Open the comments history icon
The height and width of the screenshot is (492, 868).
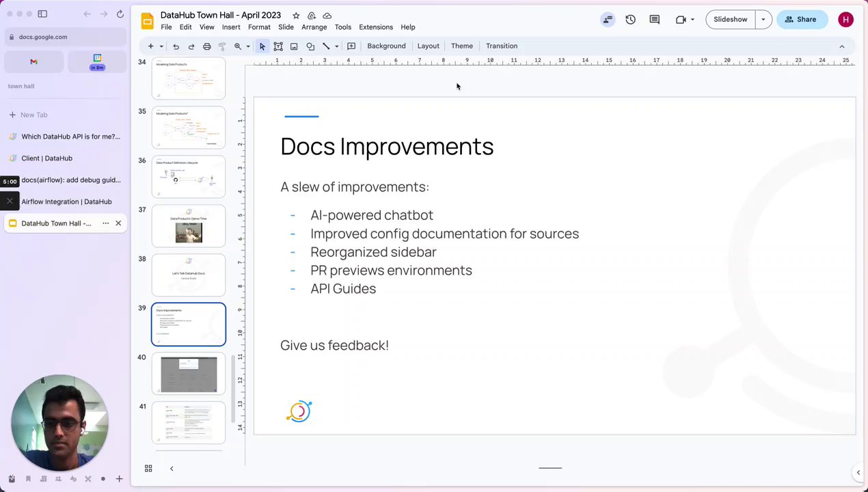[x=654, y=20]
